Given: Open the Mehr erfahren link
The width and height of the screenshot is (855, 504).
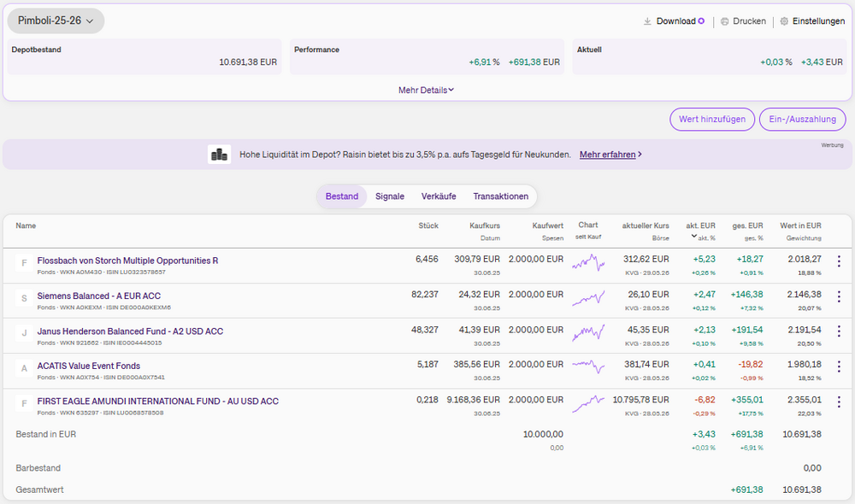Looking at the screenshot, I should [610, 155].
